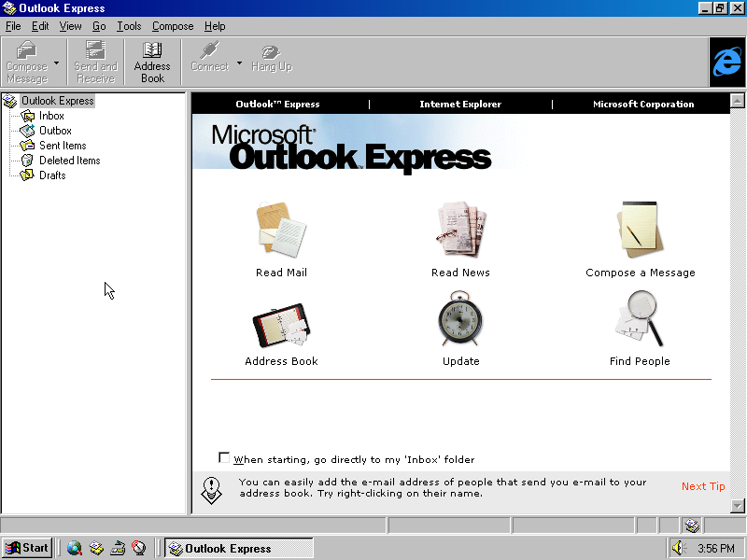The width and height of the screenshot is (747, 560).
Task: Click the tip lightbulb icon
Action: coord(212,490)
